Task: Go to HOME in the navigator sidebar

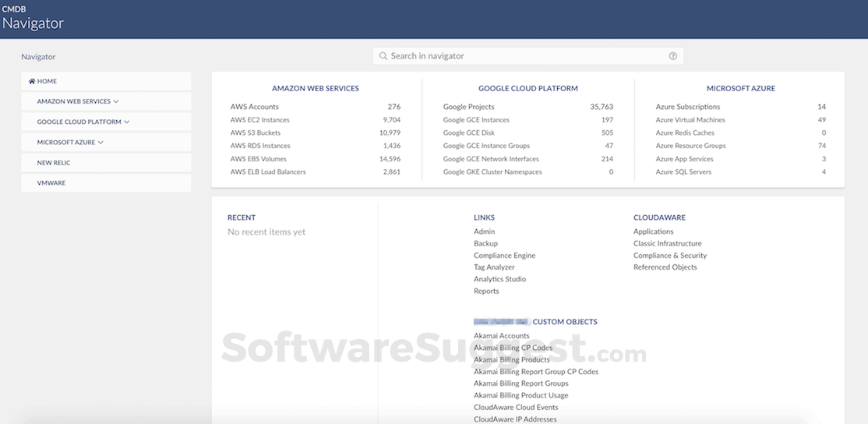Action: [x=106, y=81]
